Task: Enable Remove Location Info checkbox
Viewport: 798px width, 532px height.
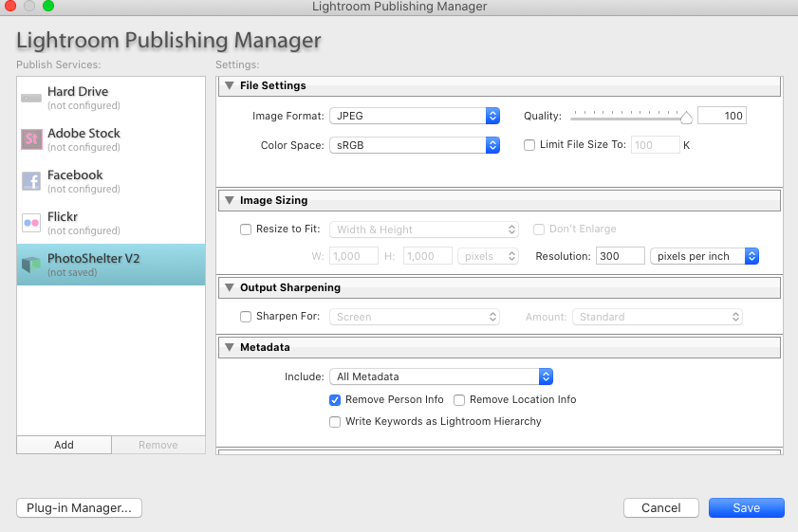Action: [459, 400]
